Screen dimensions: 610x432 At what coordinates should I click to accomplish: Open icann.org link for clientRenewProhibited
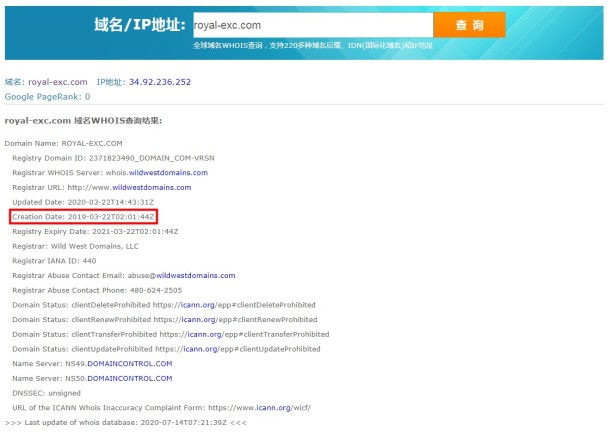tap(198, 320)
